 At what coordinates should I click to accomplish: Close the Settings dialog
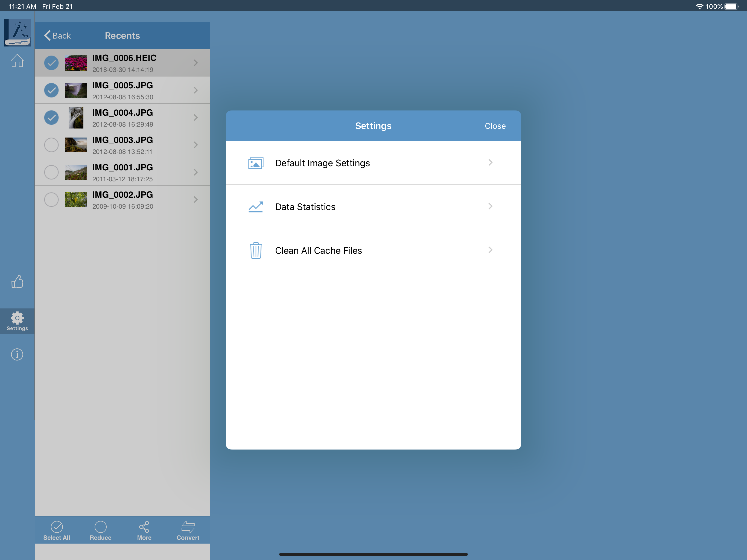click(x=495, y=126)
